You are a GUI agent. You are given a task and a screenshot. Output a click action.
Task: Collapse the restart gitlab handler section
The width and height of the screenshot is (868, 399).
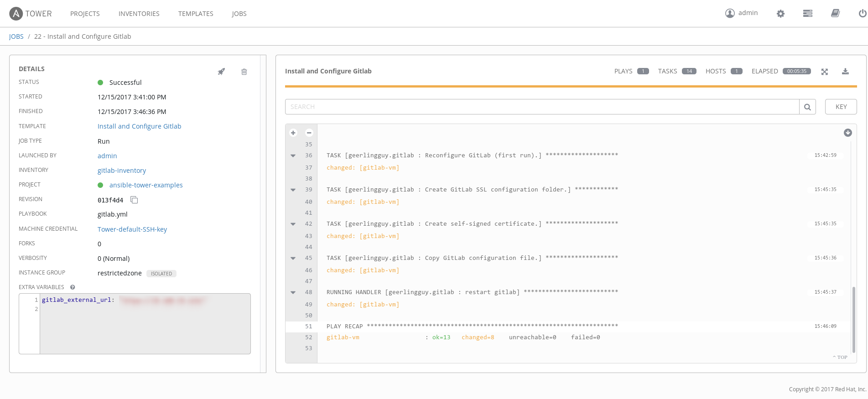click(x=293, y=292)
